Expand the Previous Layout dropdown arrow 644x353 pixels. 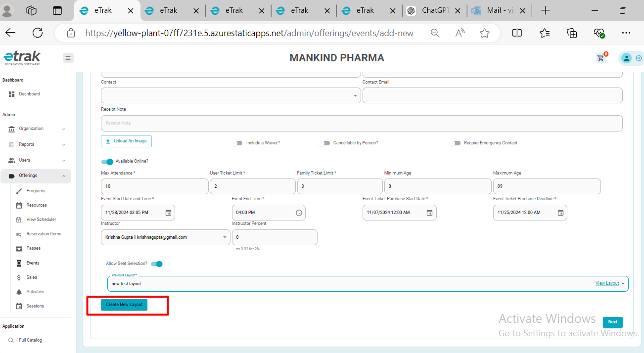pos(623,284)
